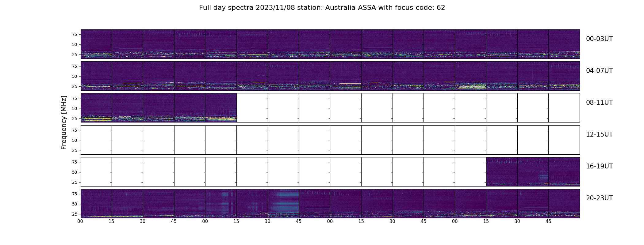
Task: Select the 50 tick label in 20-23UT row
Action: pos(75,204)
